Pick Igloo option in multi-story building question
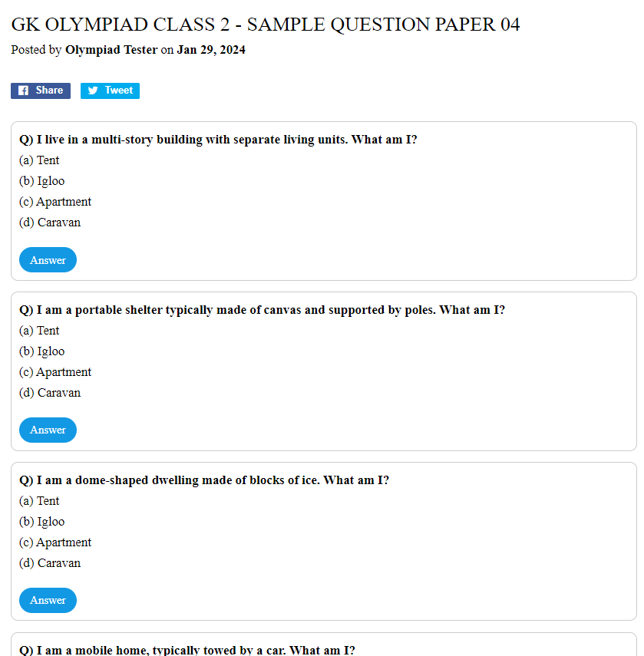 pyautogui.click(x=42, y=181)
